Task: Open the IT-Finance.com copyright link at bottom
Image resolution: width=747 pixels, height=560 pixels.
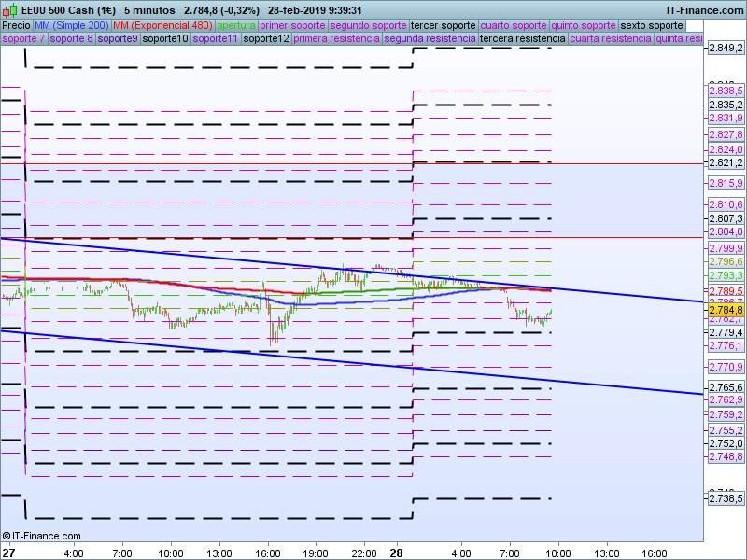Action: click(41, 536)
